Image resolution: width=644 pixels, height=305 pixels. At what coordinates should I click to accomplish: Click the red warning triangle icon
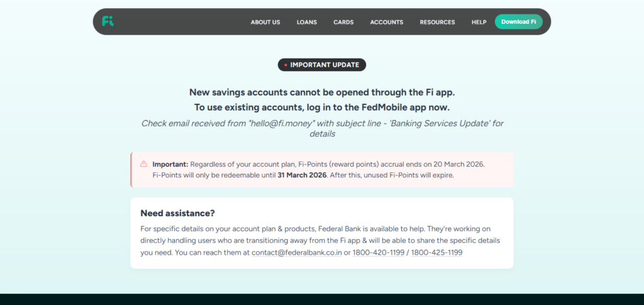coord(143,164)
